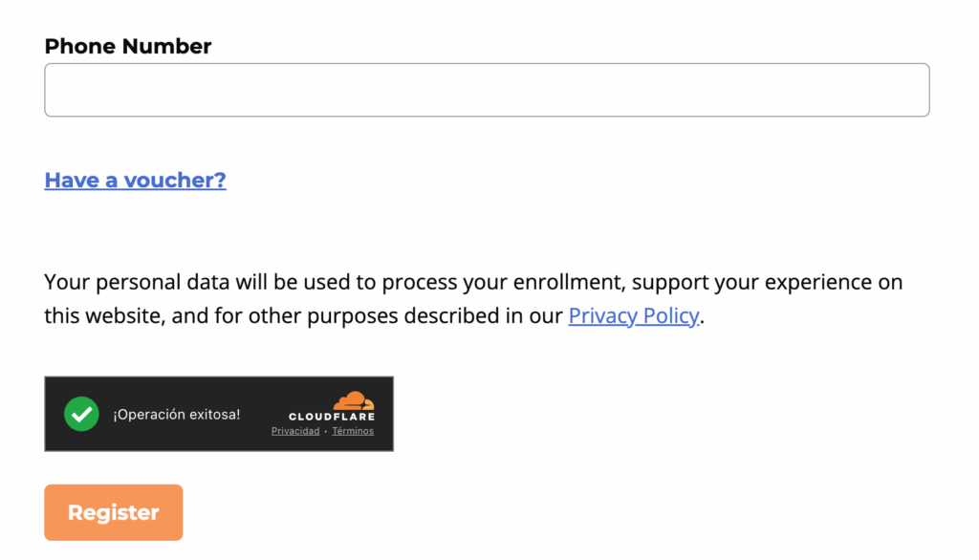Click the word "experience" in the notice
979x560 pixels.
(x=813, y=283)
